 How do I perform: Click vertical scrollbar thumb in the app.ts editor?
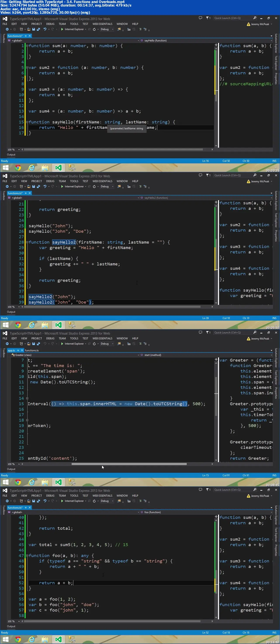coord(216,396)
